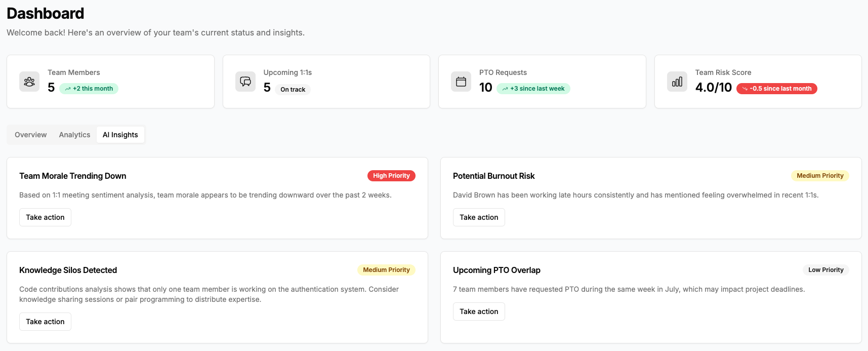
Task: Click the David Brown burnout description text
Action: click(636, 195)
